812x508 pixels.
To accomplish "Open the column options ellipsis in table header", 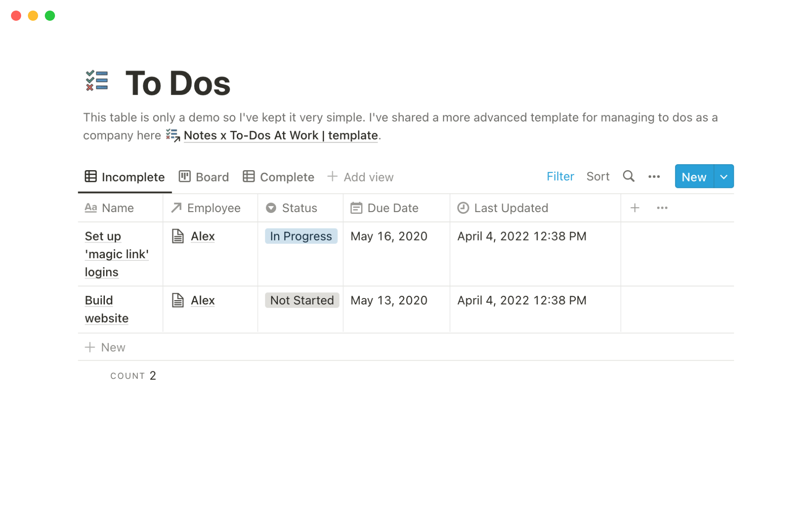I will pos(662,208).
